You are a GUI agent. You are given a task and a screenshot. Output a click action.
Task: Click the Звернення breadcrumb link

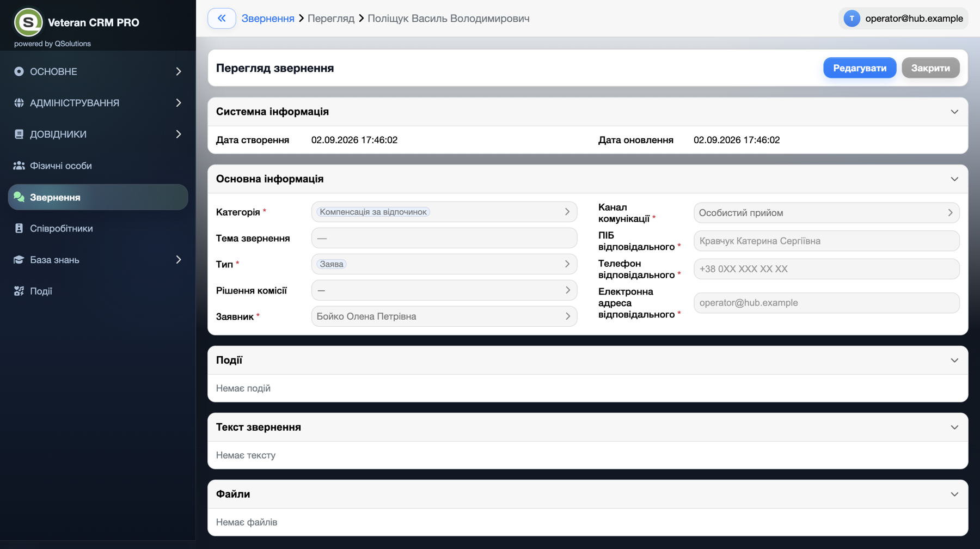tap(268, 19)
